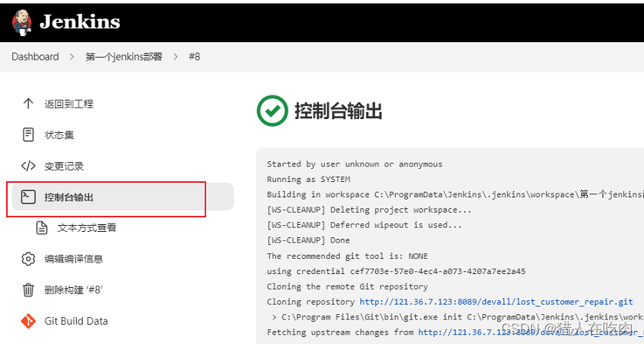Expand chevron after 第一个jenkins部署 breadcrumb
Image resolution: width=644 pixels, height=344 pixels.
[x=175, y=57]
